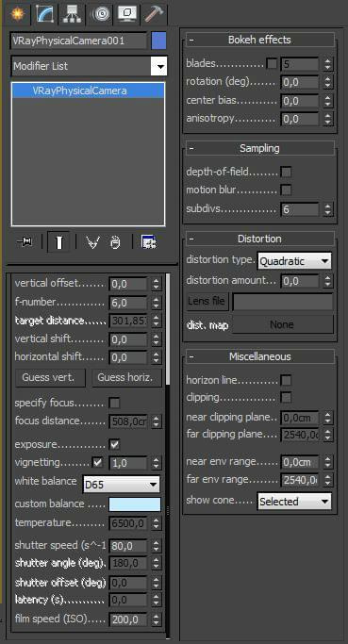Click the shutter speed value field
Image resolution: width=348 pixels, height=644 pixels.
127,546
